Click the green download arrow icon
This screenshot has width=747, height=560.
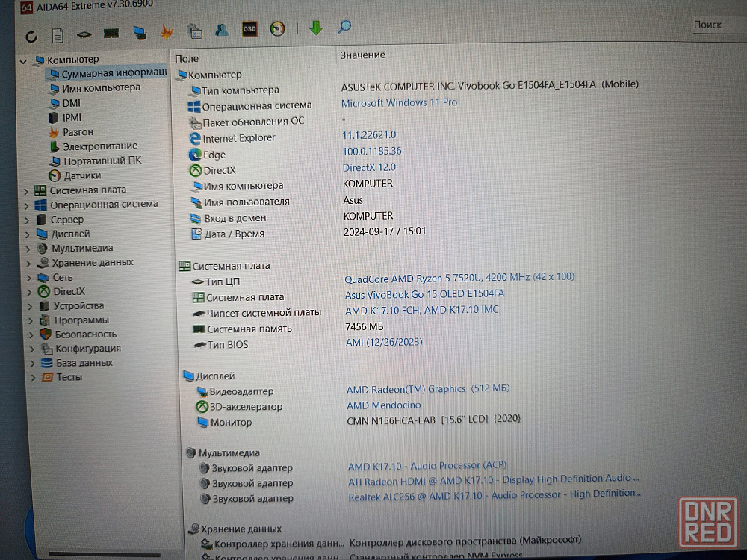(x=316, y=28)
